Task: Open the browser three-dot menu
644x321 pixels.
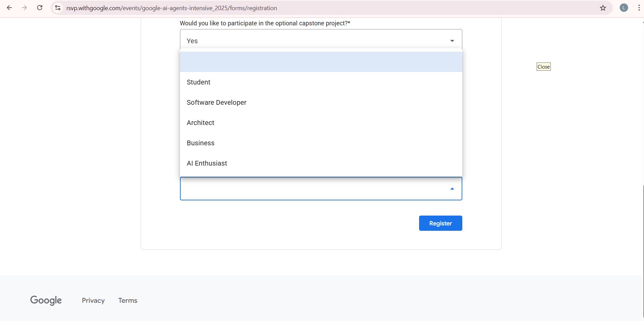Action: coord(639,8)
